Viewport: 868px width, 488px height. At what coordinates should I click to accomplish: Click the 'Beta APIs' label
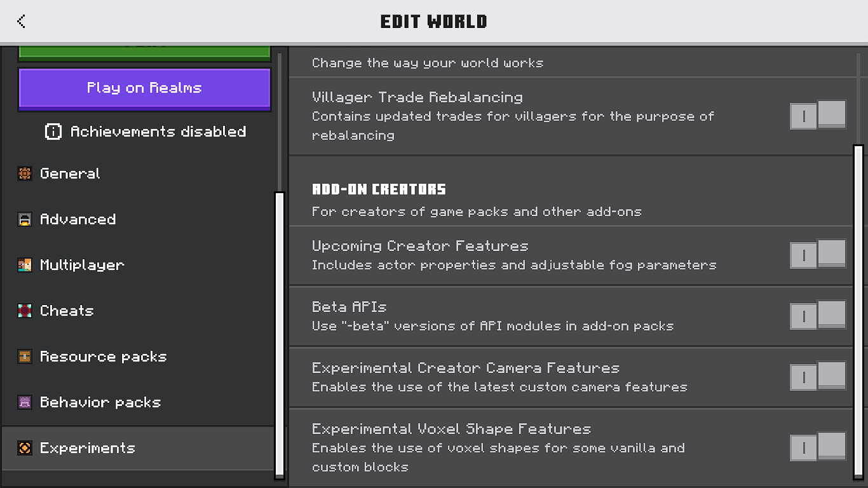(x=349, y=307)
